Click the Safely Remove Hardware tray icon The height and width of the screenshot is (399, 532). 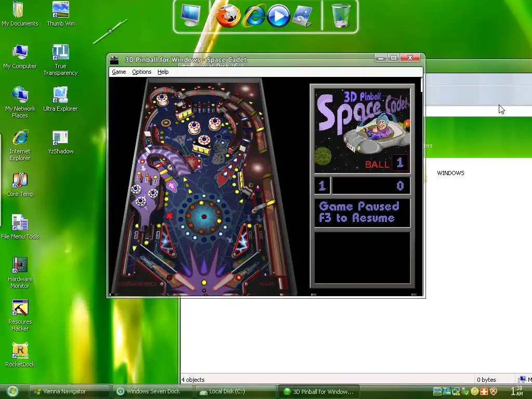click(x=465, y=392)
